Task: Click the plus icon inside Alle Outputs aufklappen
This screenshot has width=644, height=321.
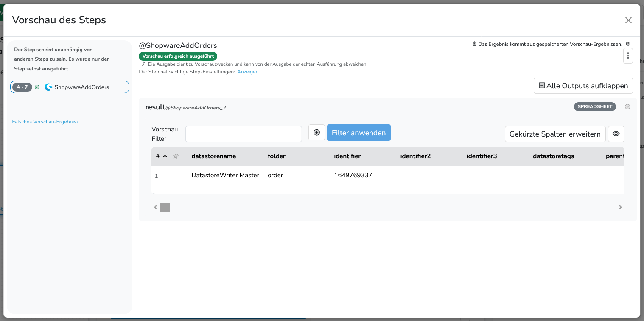Action: [x=542, y=86]
